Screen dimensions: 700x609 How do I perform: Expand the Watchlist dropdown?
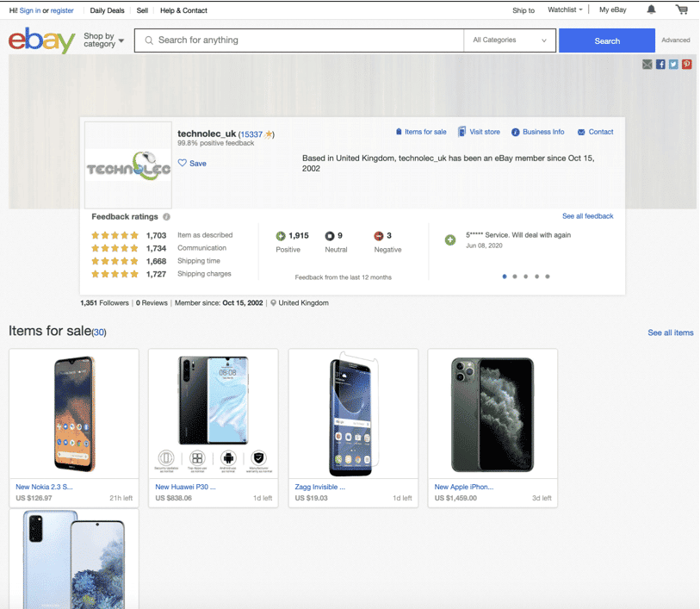[x=565, y=9]
